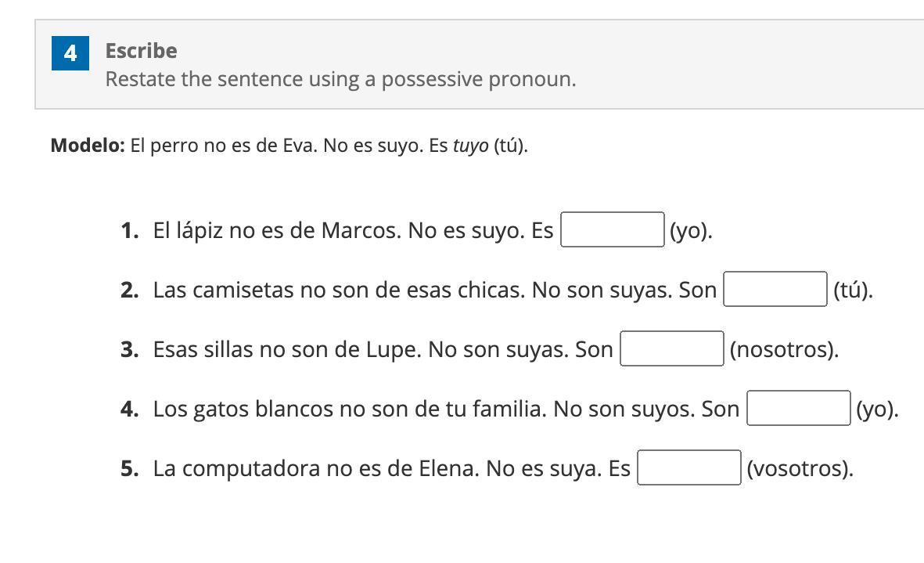Image resolution: width=924 pixels, height=563 pixels.
Task: Activate the answer field for the computadora sentence
Action: point(689,468)
